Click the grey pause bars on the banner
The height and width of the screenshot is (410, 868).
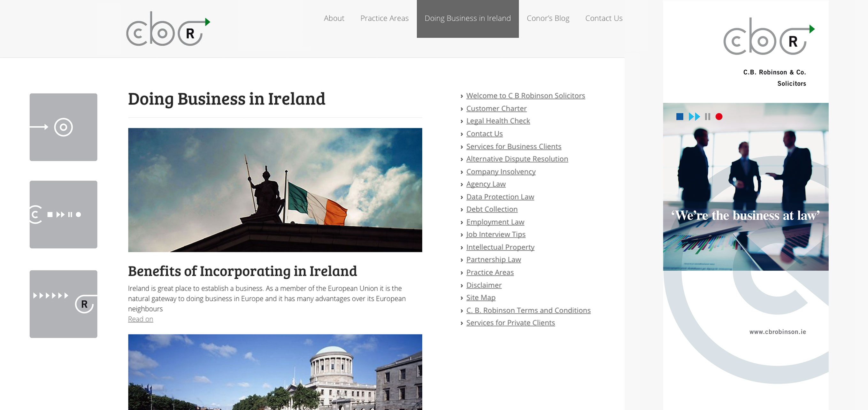(x=707, y=117)
